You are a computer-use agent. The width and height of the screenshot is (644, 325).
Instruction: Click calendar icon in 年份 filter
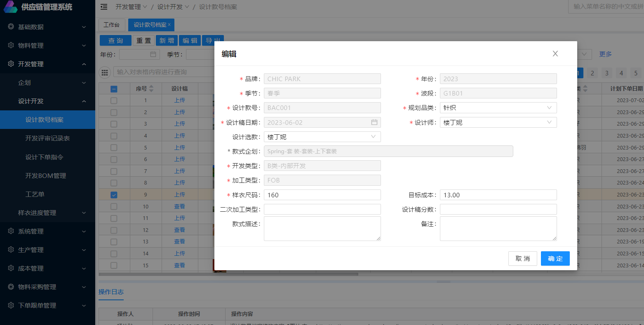(153, 54)
